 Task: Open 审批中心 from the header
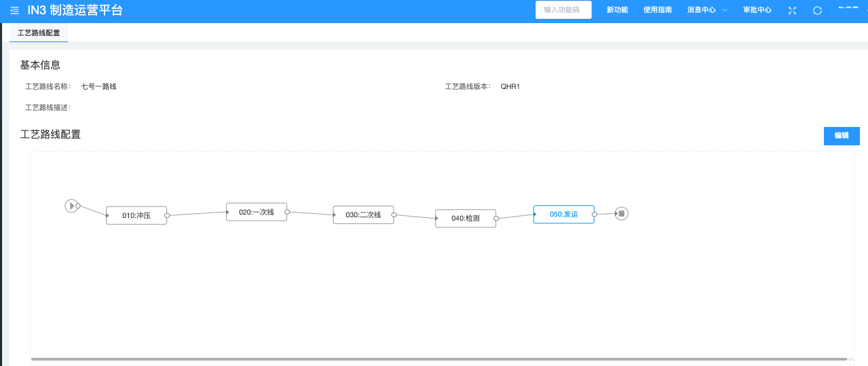click(x=757, y=10)
